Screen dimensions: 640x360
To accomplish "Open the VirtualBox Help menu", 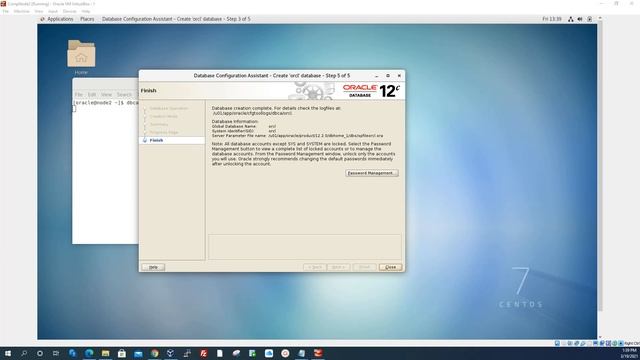I will 85,11.
